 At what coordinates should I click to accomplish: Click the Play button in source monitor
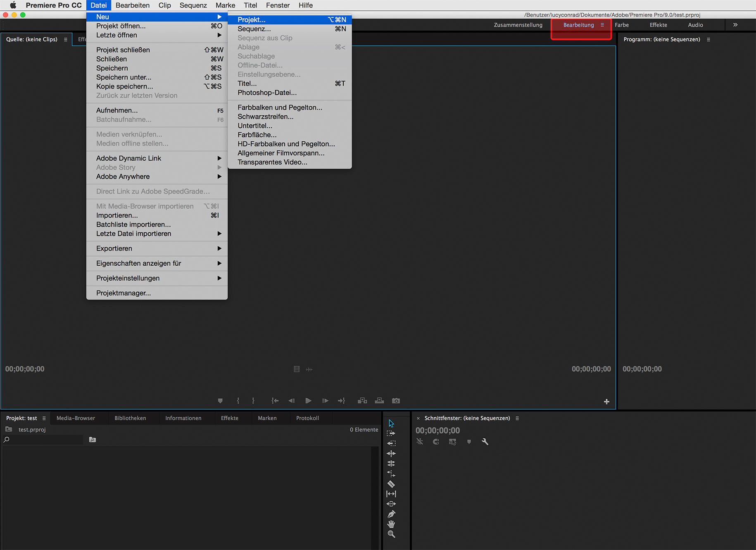tap(308, 401)
